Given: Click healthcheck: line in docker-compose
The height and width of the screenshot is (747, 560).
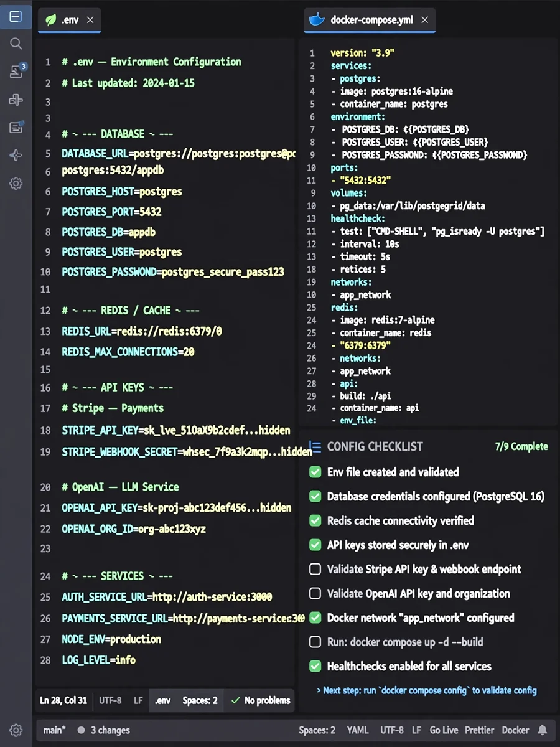Looking at the screenshot, I should pyautogui.click(x=358, y=218).
